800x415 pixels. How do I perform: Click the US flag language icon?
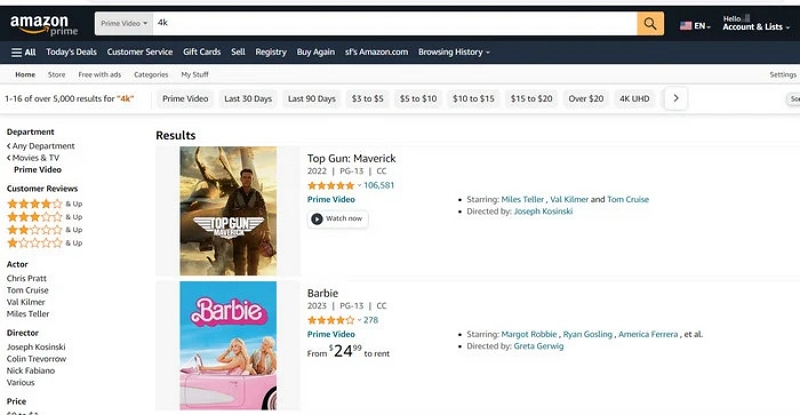[x=686, y=25]
